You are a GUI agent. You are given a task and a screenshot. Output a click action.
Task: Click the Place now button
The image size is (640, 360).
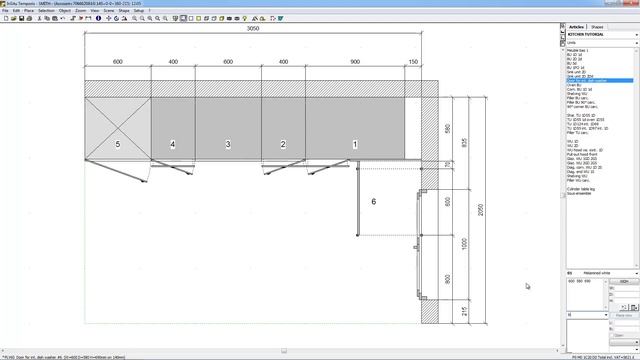(624, 316)
